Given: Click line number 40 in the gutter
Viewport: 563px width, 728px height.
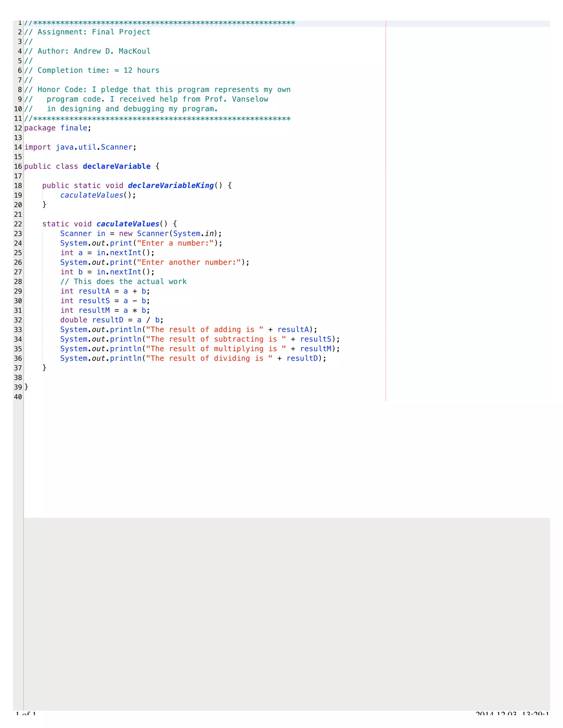Looking at the screenshot, I should [18, 397].
